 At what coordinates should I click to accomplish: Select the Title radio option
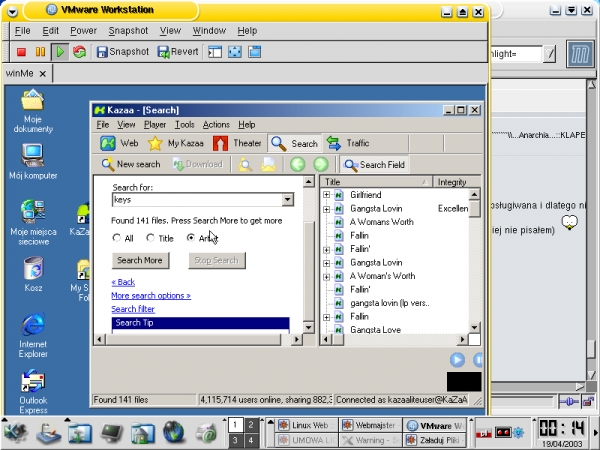click(x=150, y=238)
